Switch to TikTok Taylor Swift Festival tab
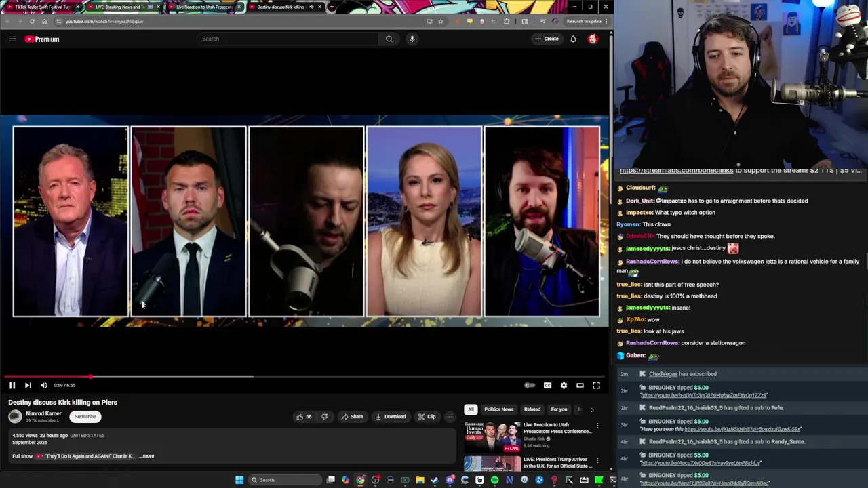This screenshot has width=868, height=488. click(42, 7)
